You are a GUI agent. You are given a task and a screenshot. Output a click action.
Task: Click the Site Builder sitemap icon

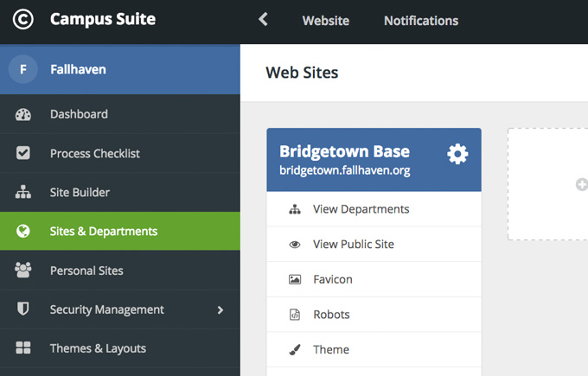click(x=22, y=192)
